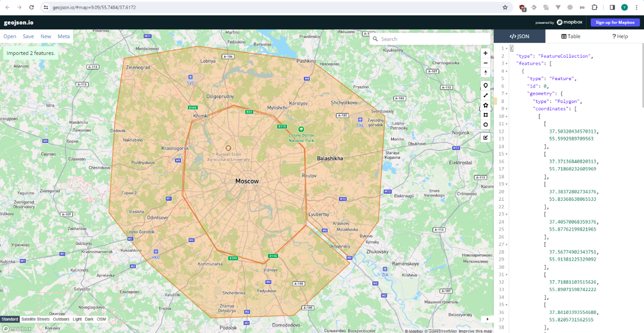Open the Save menu
The width and height of the screenshot is (644, 333).
pos(28,36)
